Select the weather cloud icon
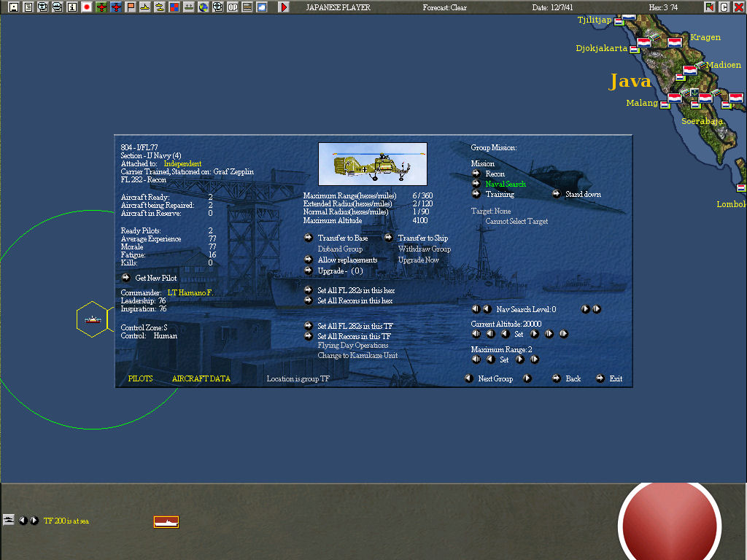 click(x=263, y=7)
